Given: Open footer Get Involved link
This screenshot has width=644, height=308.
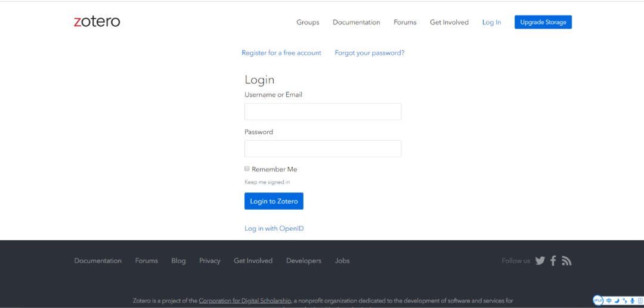Looking at the screenshot, I should click(x=253, y=261).
